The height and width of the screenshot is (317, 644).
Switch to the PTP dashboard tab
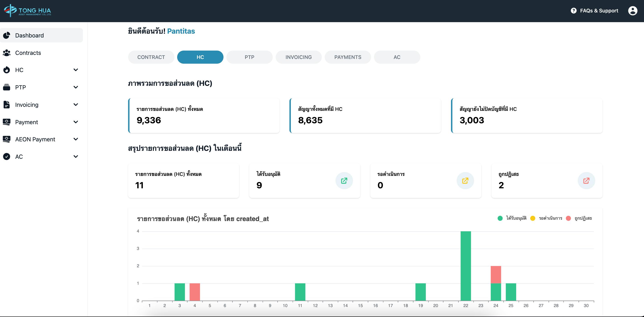(x=249, y=57)
